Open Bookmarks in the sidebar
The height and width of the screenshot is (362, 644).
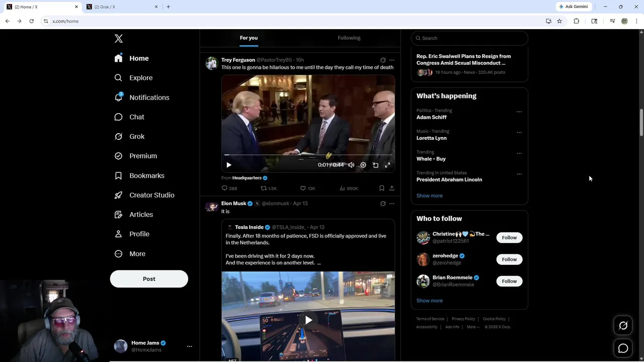(139, 175)
